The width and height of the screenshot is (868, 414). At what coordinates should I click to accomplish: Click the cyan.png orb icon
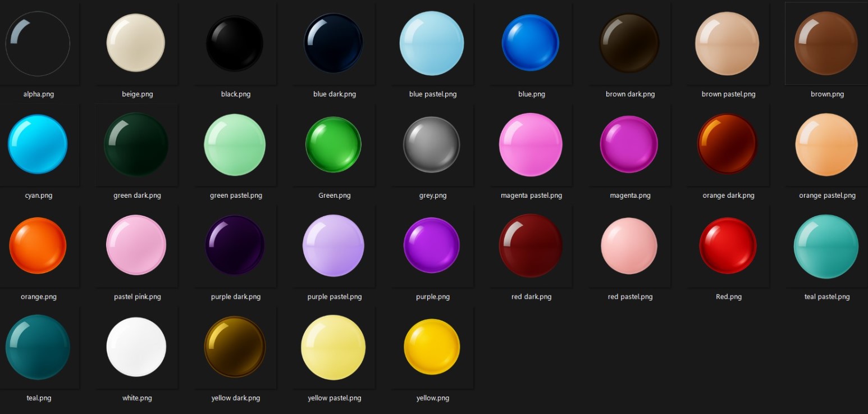tap(38, 144)
